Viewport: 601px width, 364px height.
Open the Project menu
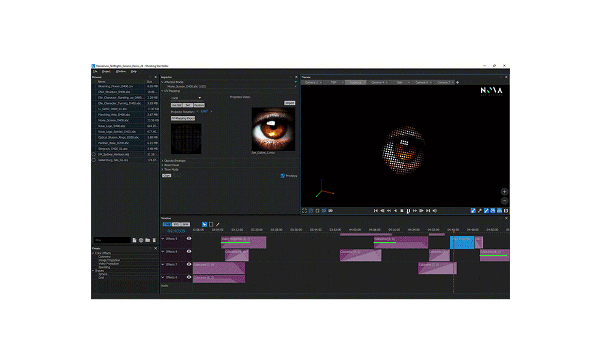[106, 71]
